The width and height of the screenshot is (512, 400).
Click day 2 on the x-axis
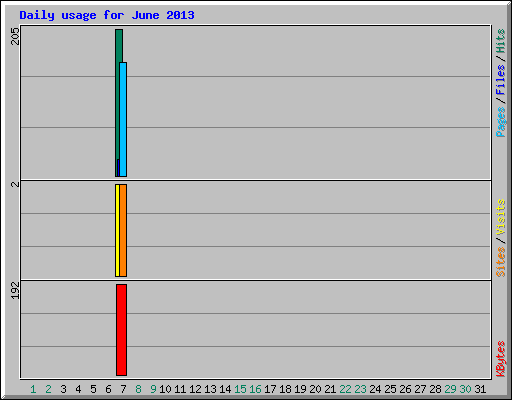point(48,389)
